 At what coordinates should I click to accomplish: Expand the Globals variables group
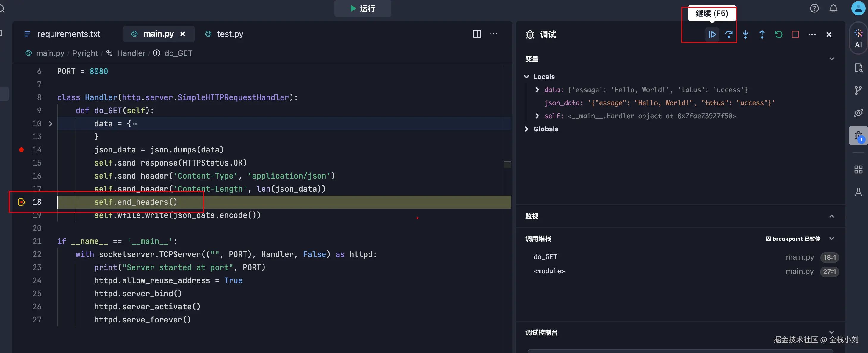[x=527, y=129]
